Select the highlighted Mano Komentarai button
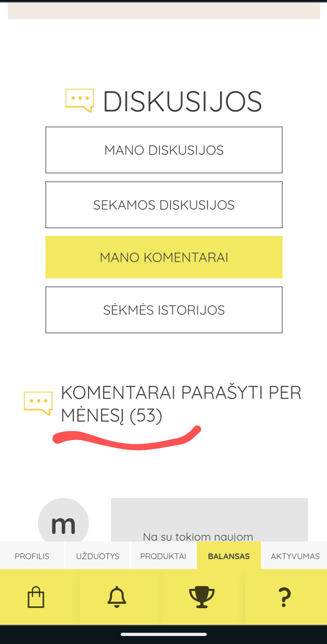This screenshot has width=327, height=644. pos(164,257)
